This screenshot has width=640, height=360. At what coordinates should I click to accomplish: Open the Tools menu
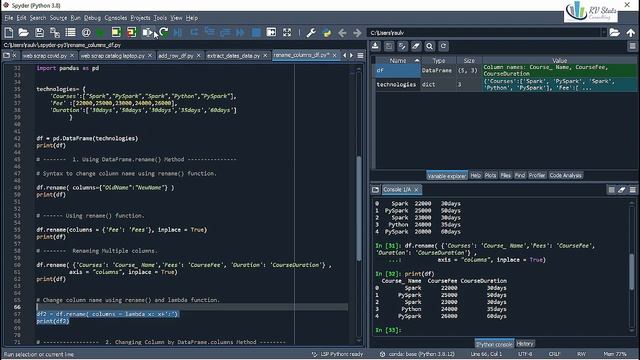160,18
